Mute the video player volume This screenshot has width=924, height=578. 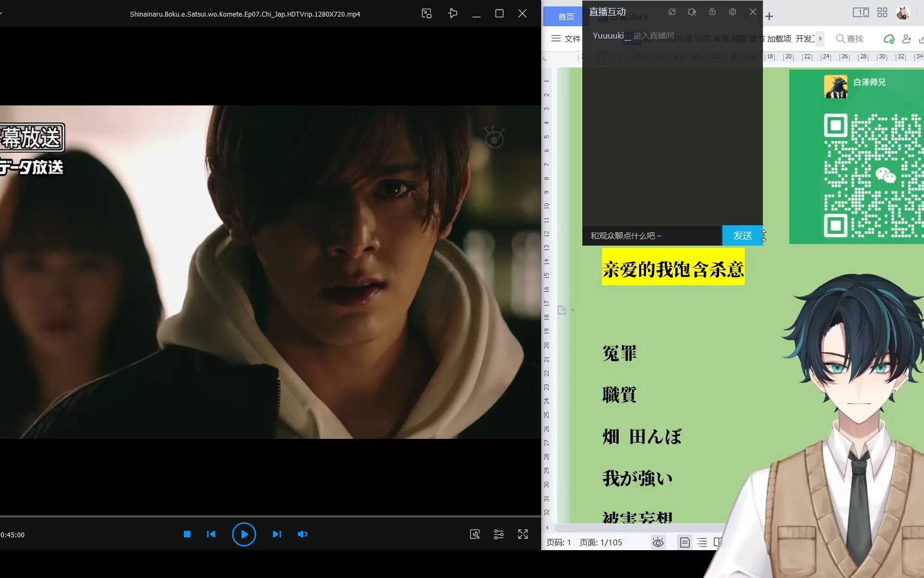tap(303, 534)
